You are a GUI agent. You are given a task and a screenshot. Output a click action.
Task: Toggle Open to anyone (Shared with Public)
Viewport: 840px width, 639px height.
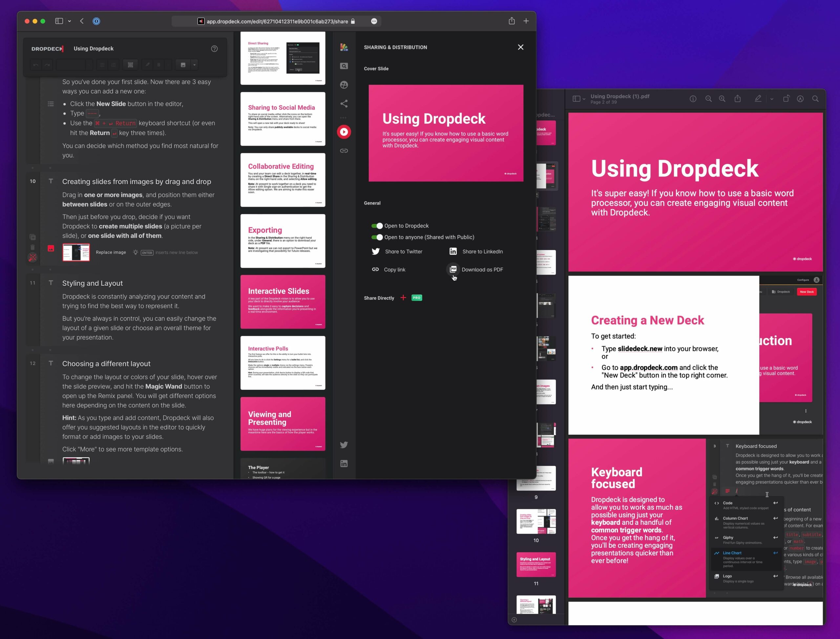point(376,237)
